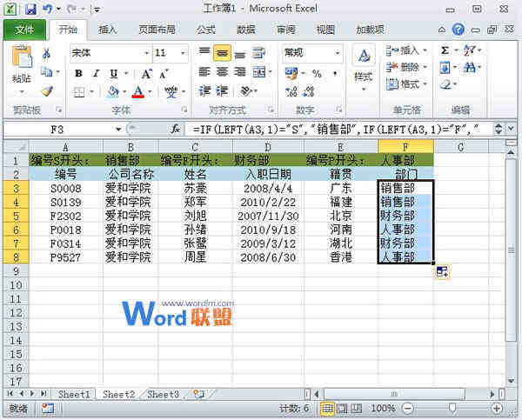
Task: Expand the formula bar
Action: (512, 128)
